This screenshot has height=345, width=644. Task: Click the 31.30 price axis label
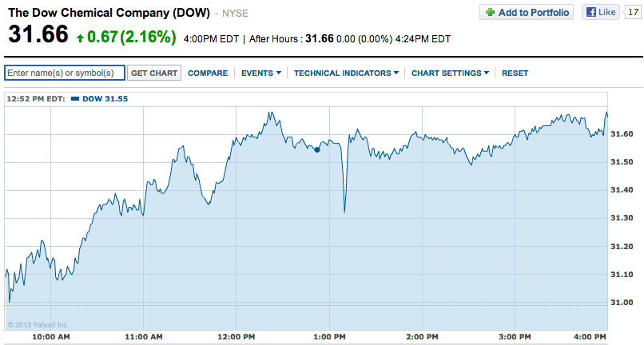[622, 218]
